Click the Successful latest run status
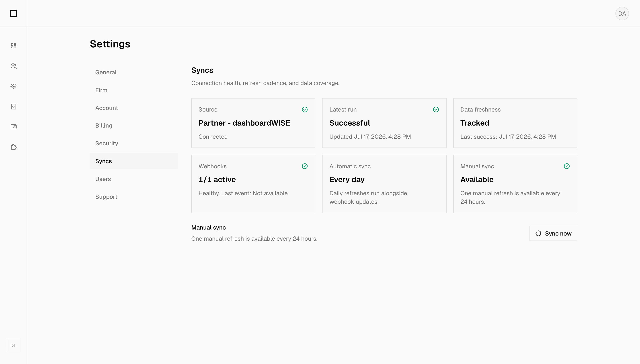Screen dimensions: 640x364 tap(349, 123)
